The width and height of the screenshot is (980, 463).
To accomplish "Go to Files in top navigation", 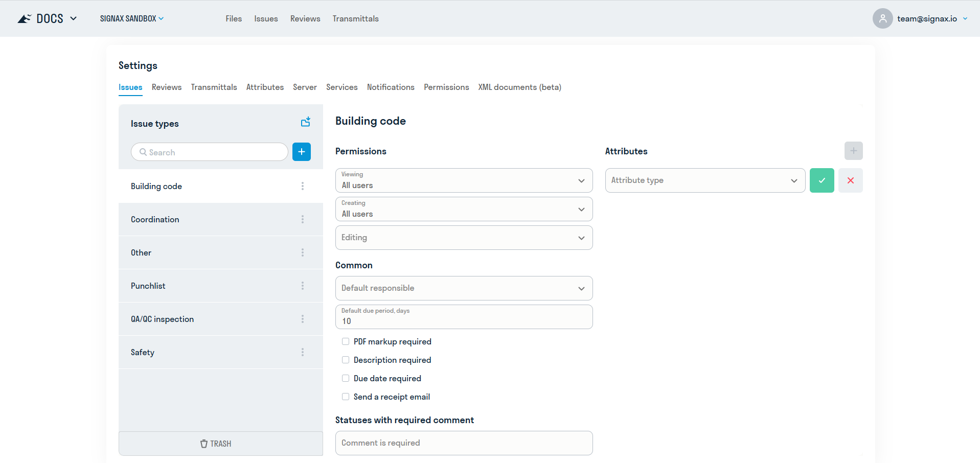I will click(x=234, y=18).
